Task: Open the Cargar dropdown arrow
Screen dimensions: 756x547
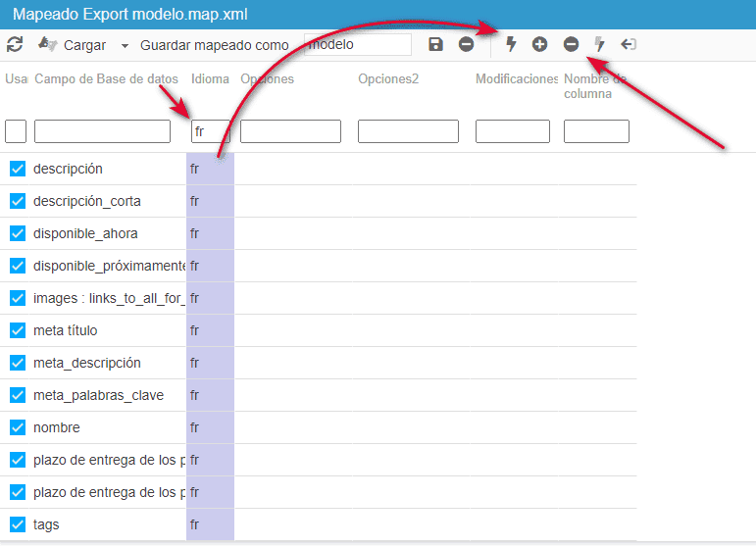Action: click(125, 45)
